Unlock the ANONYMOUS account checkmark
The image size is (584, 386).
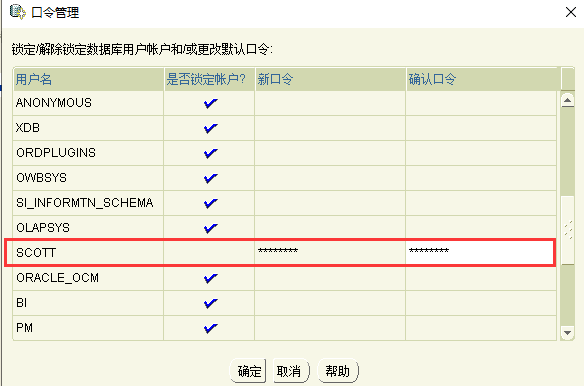pos(210,103)
